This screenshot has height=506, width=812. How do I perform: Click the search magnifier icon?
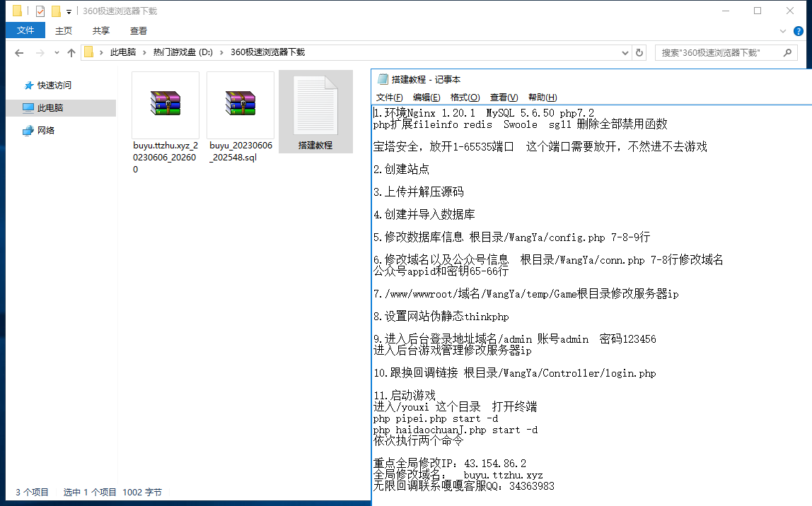[x=787, y=53]
